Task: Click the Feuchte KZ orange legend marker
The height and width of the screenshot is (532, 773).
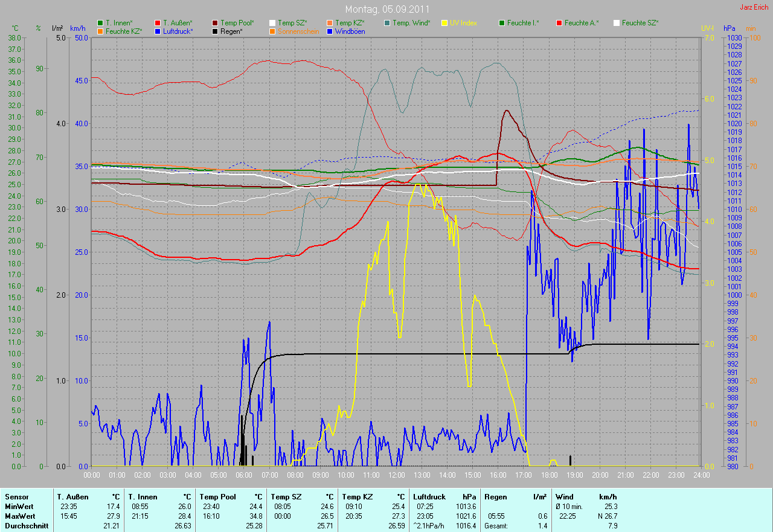Action: (100, 31)
